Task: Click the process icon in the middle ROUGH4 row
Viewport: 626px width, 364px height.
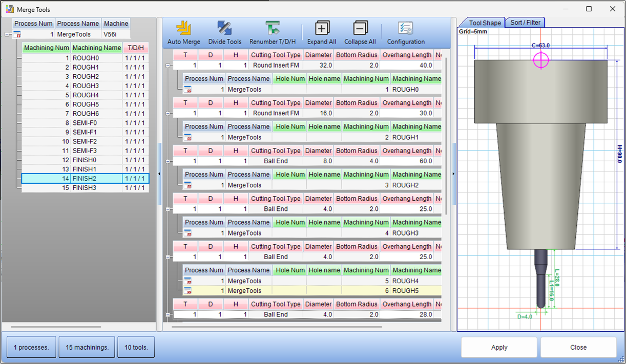Action: coord(188,281)
